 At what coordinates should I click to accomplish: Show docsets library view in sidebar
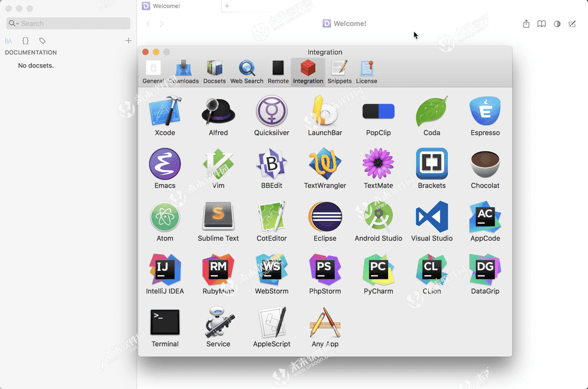point(8,41)
